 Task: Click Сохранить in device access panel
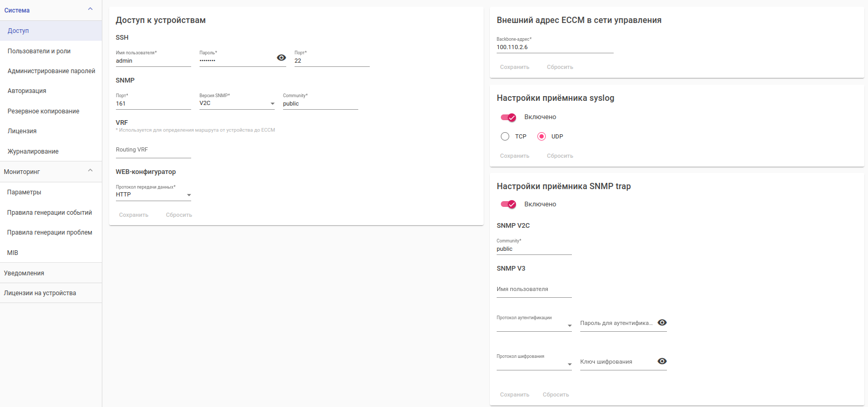coord(134,215)
